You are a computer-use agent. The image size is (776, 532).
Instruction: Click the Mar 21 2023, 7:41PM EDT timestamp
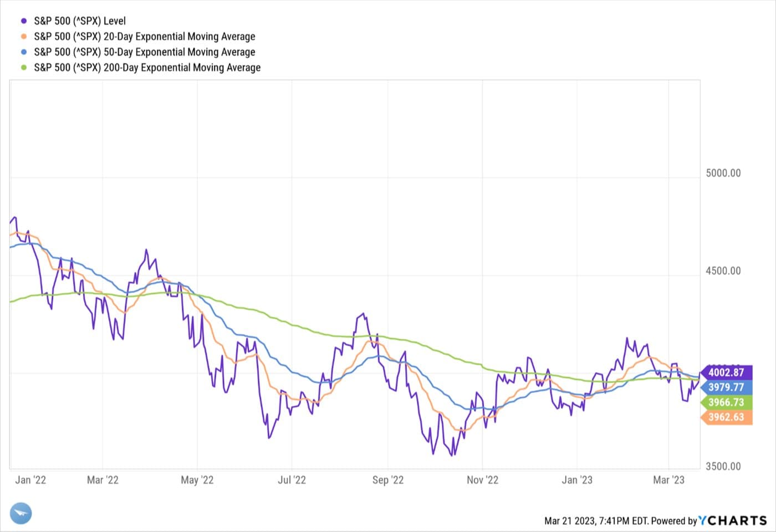click(x=596, y=521)
